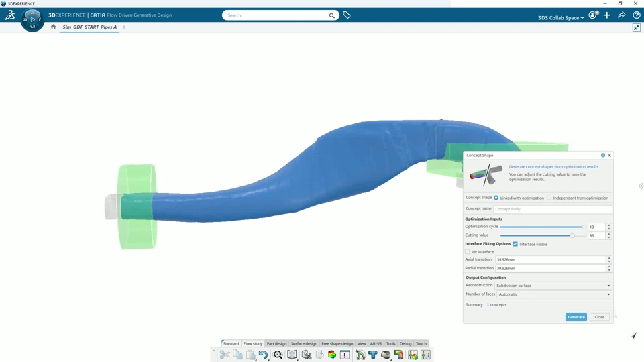Switch to Standard tab
Image resolution: width=644 pixels, height=362 pixels.
pos(231,343)
